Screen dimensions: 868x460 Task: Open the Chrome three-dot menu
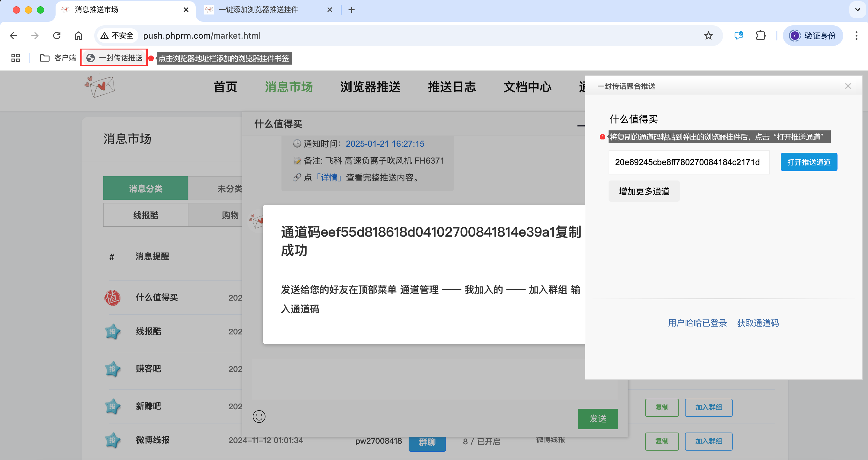pyautogui.click(x=856, y=36)
